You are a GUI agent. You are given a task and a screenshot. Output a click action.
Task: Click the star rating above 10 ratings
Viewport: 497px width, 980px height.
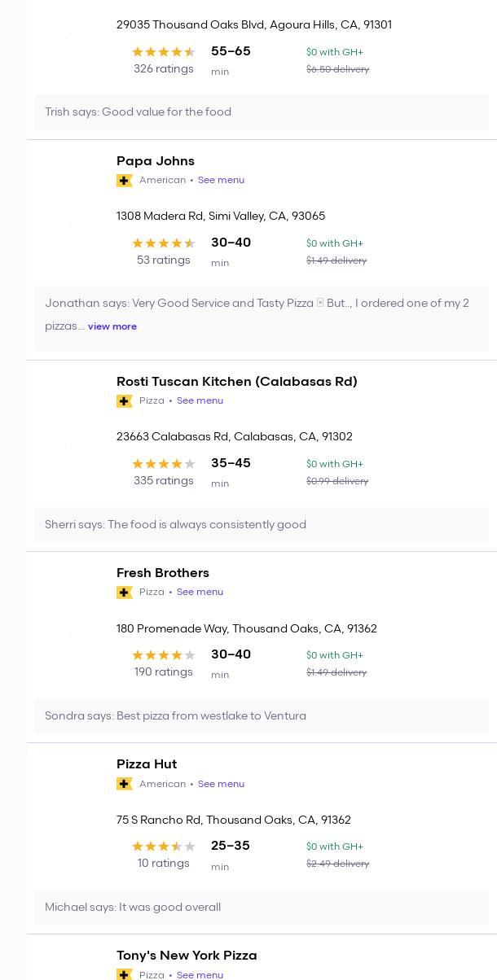(163, 847)
